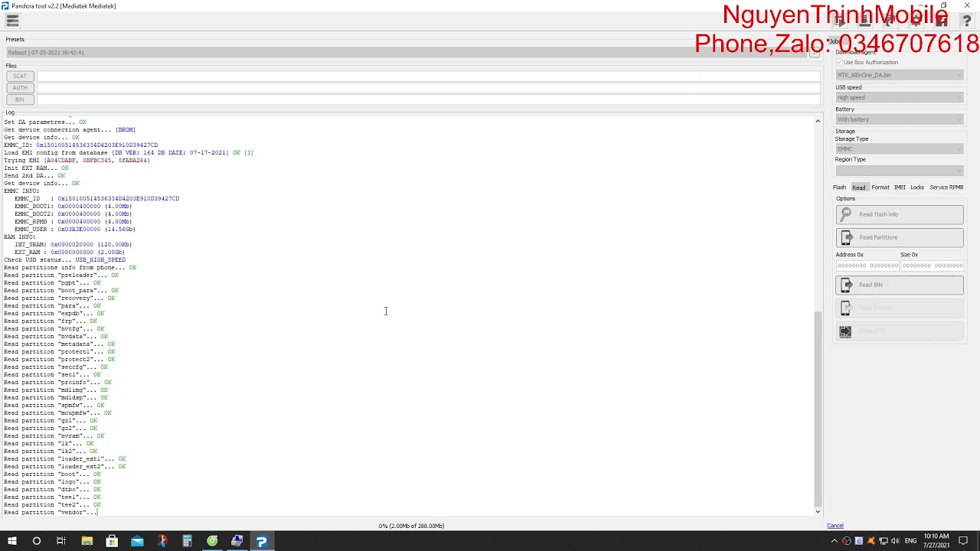The width and height of the screenshot is (980, 551).
Task: Open the Battery mode dropdown
Action: [x=899, y=119]
